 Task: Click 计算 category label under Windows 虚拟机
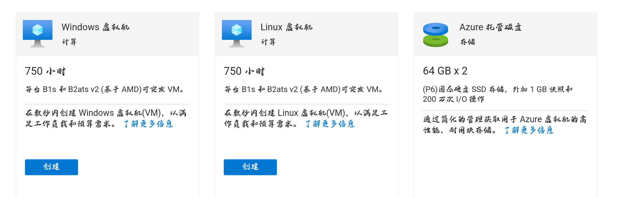(x=69, y=42)
